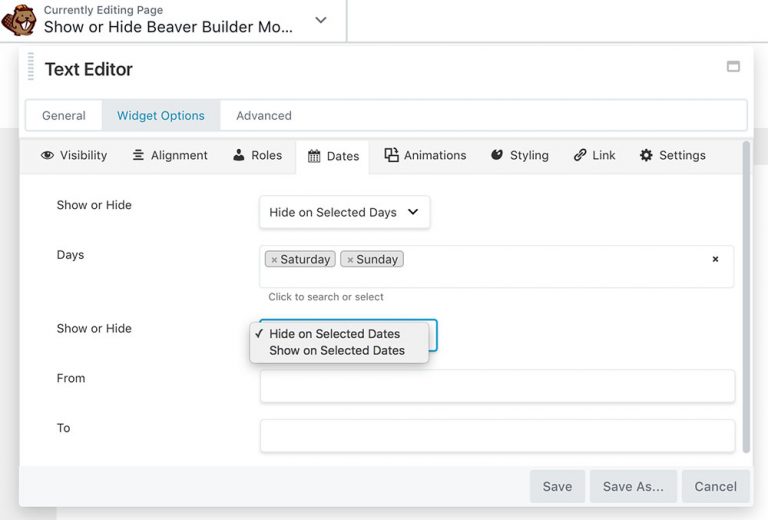Click the 'Currently Editing Page' label
The image size is (768, 520).
pyautogui.click(x=103, y=10)
